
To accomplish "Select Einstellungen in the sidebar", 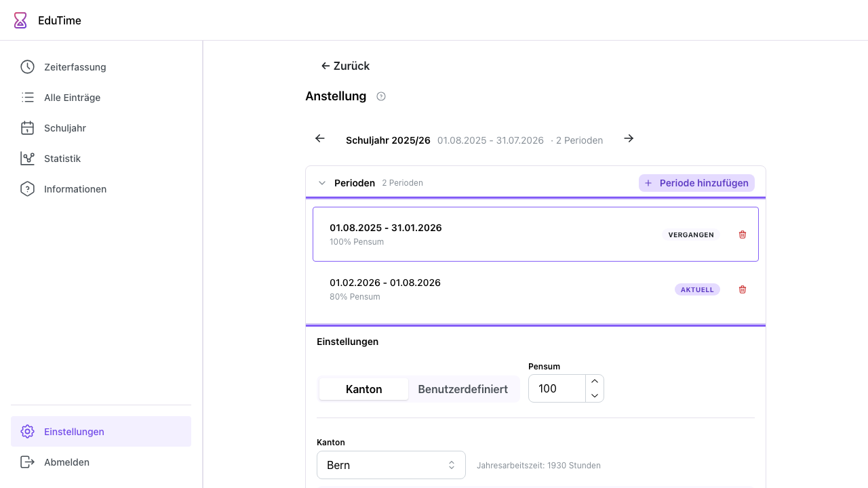I will click(101, 432).
